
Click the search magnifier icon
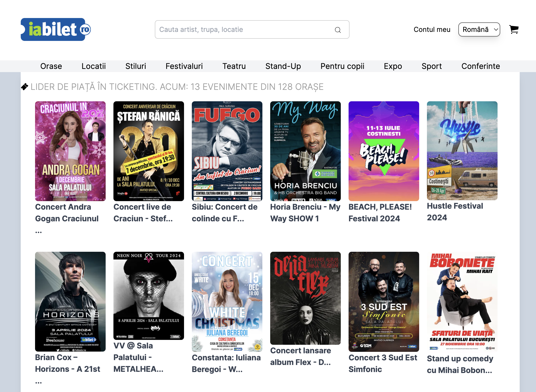[338, 30]
